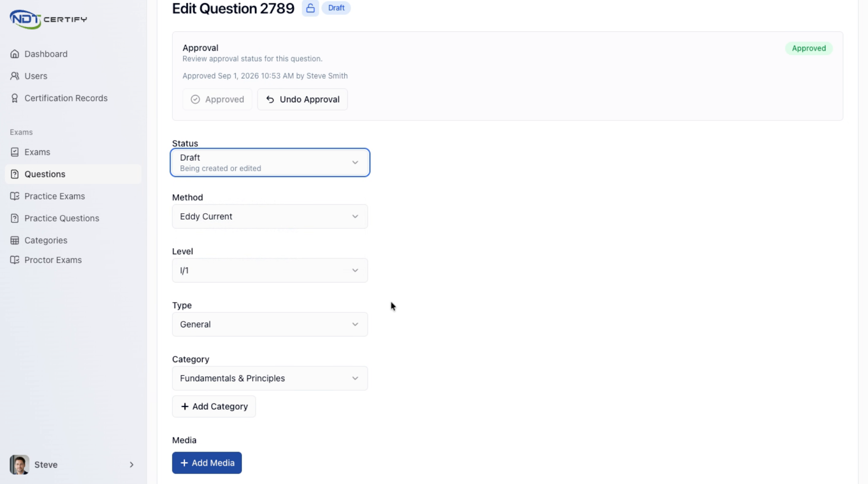Click the checkmark circle in Approved button
The image size is (868, 484).
[x=195, y=100]
